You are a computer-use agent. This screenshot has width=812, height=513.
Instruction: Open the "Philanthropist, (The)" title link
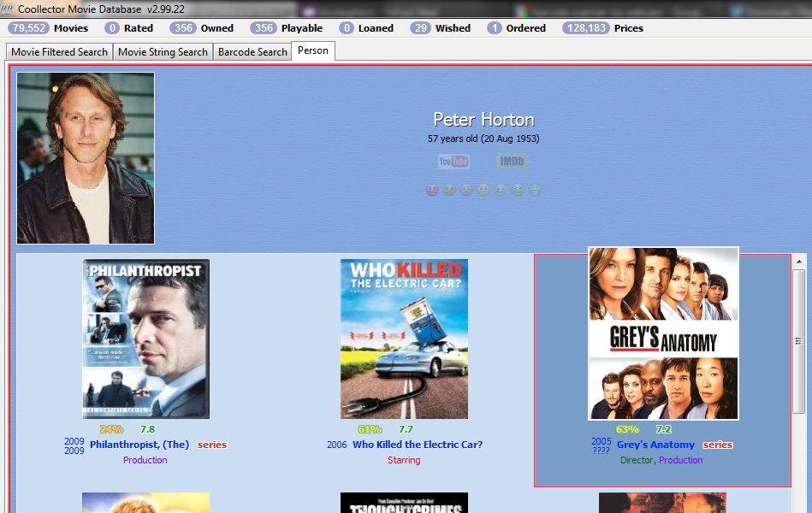[x=139, y=445]
